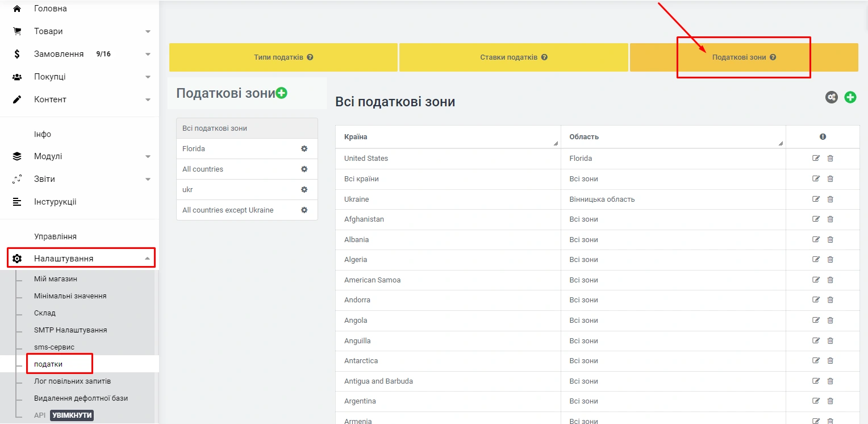The width and height of the screenshot is (868, 424).
Task: Click green plus icon beside Податкові зони heading
Action: (x=281, y=93)
